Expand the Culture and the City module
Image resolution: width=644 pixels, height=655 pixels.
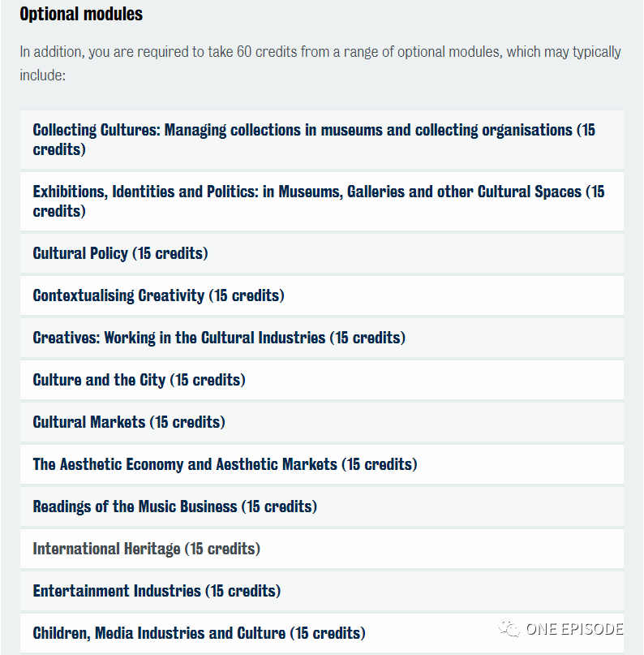(x=321, y=380)
